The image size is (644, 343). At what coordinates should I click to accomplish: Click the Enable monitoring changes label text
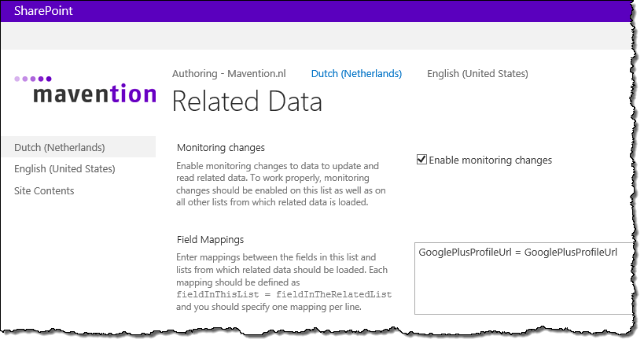pos(491,160)
